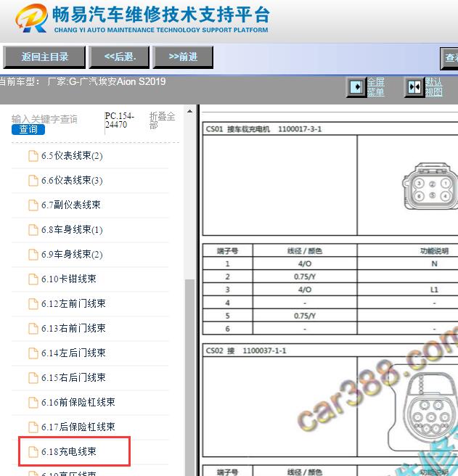Screen dimensions: 458x476
Task: Click the CS01 connector diagram image
Action: [430, 186]
